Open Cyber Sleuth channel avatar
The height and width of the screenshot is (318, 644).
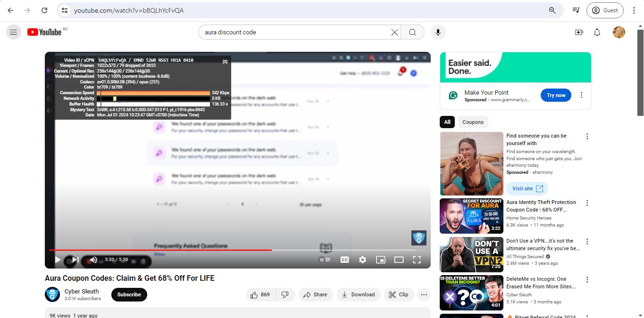coord(52,294)
